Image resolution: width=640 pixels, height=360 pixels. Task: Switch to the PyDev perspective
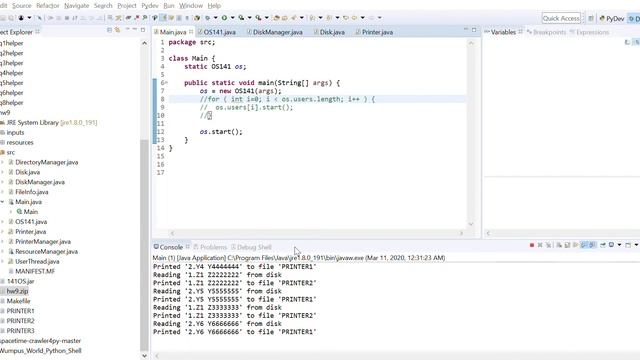(x=611, y=18)
